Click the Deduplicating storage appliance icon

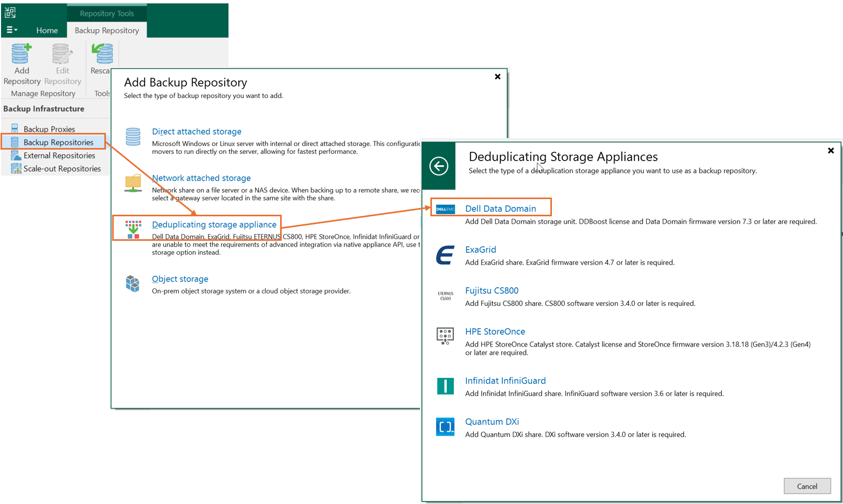pos(133,229)
